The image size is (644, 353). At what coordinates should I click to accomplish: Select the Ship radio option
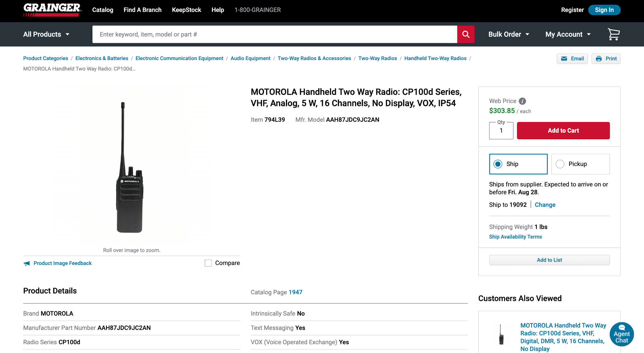click(x=518, y=164)
